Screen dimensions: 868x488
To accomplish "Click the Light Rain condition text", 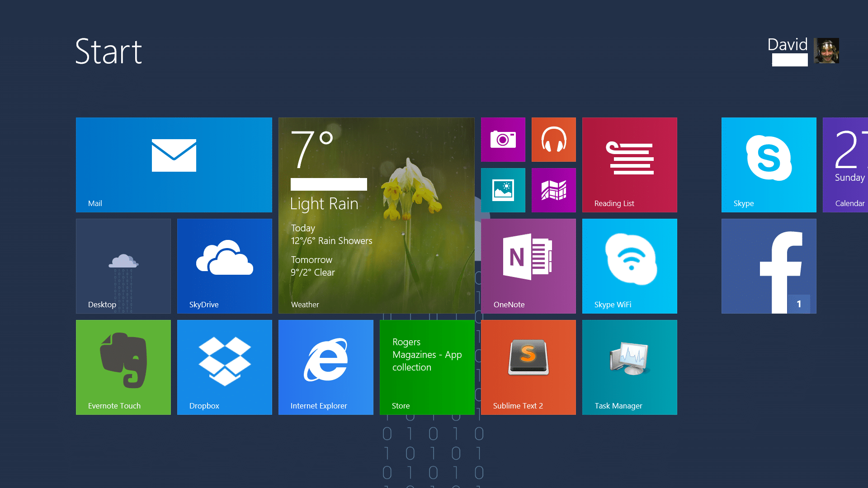I will [x=324, y=204].
